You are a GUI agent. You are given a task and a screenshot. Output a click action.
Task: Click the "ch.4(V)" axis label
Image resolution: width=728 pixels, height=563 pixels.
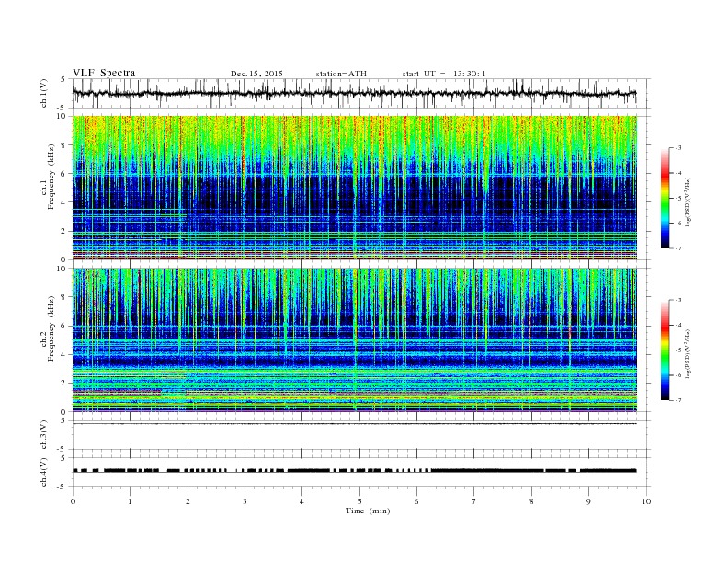[44, 473]
